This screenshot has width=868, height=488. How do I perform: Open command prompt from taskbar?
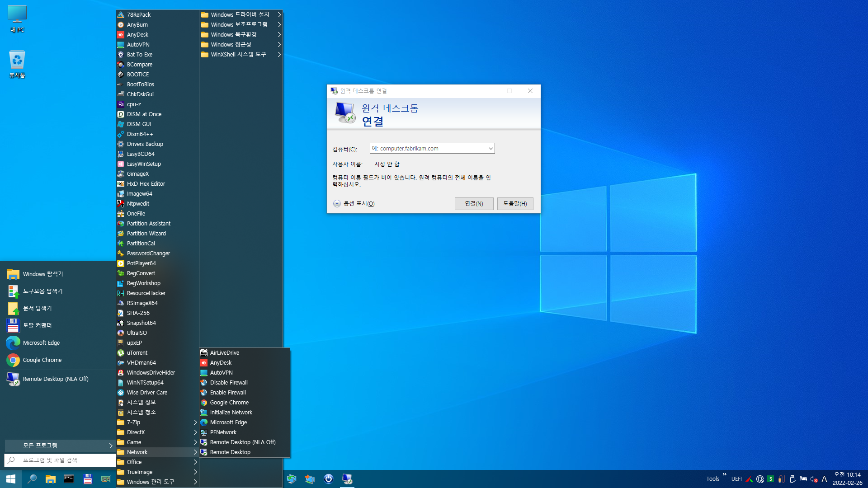69,479
